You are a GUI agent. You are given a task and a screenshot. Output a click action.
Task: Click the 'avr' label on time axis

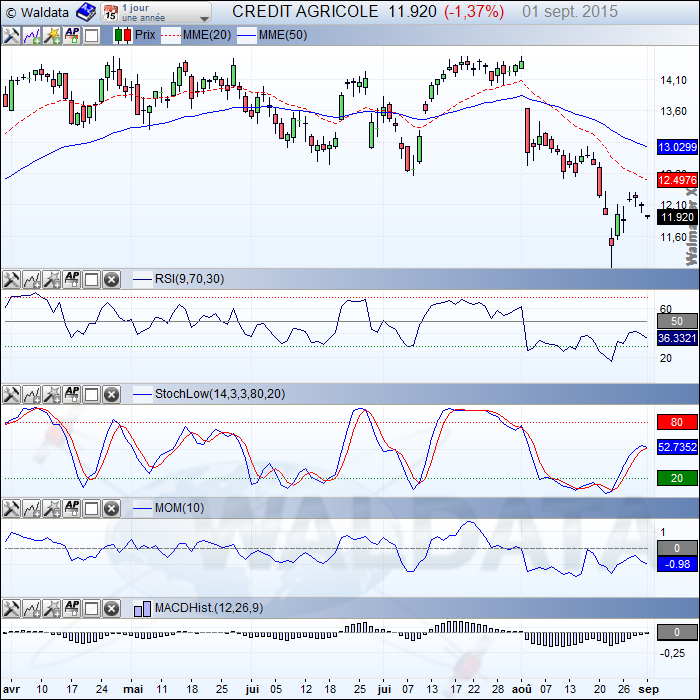click(x=12, y=689)
